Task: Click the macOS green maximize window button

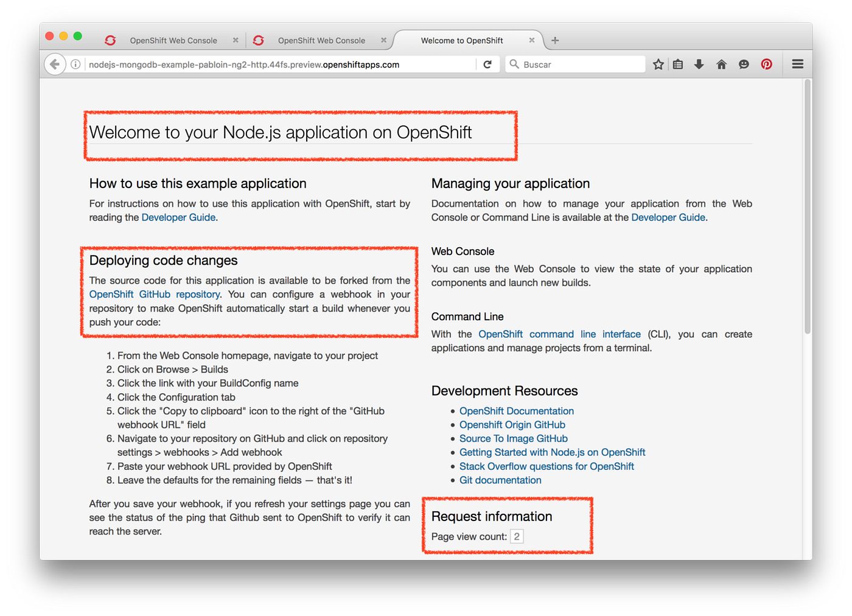Action: (77, 36)
